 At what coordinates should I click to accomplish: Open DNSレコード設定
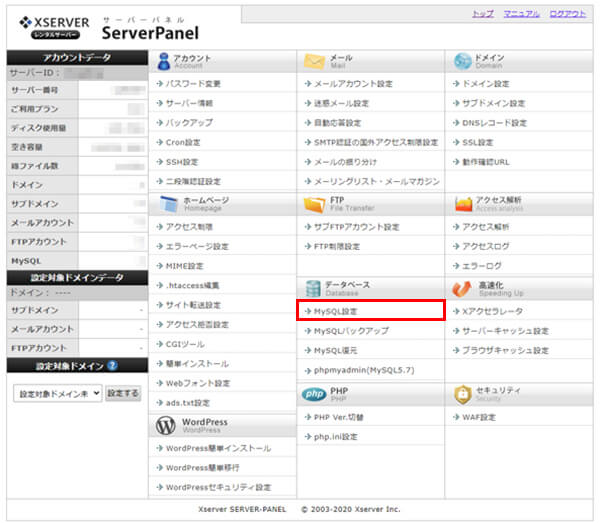494,123
